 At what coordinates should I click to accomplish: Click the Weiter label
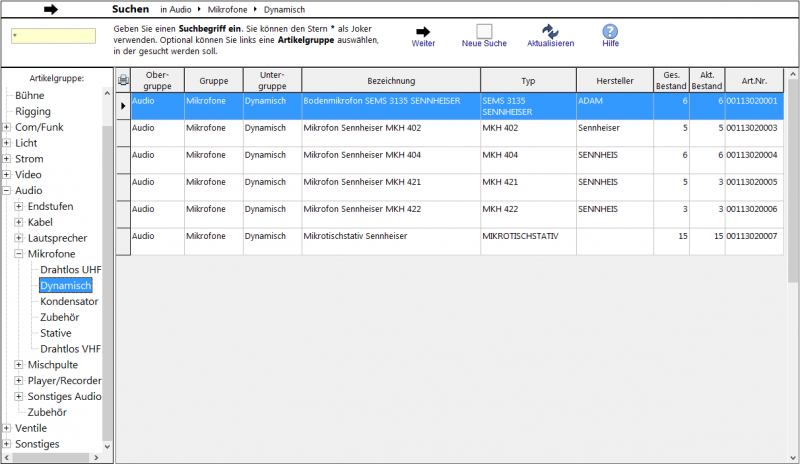423,43
